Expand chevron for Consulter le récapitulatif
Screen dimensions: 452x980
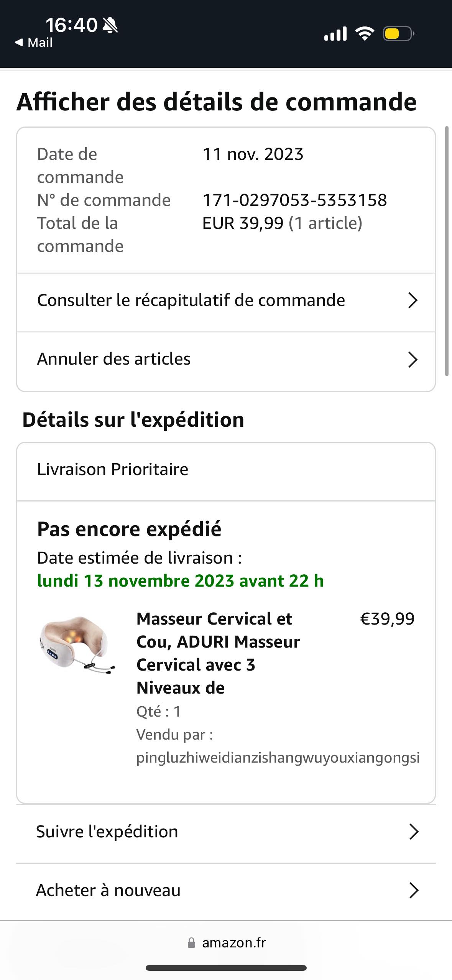pos(413,300)
